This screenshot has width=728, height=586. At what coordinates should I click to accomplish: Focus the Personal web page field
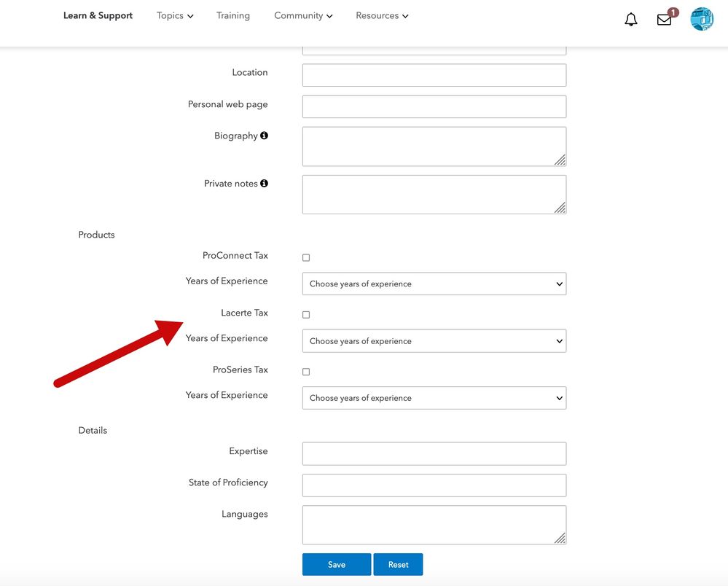click(434, 107)
